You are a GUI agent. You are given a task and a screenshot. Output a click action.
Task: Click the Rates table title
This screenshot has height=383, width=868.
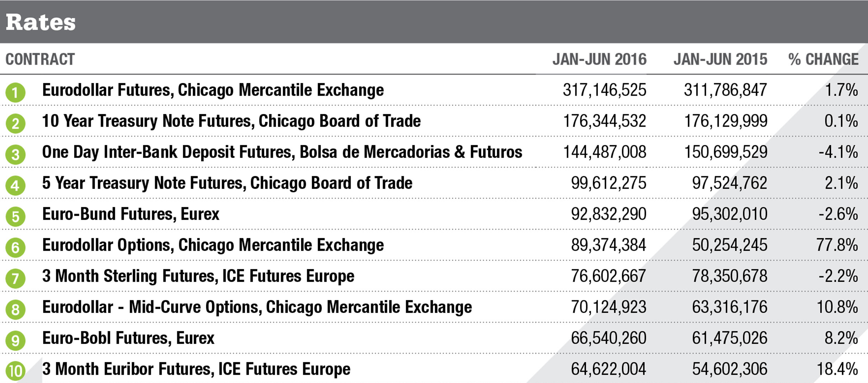pyautogui.click(x=41, y=22)
